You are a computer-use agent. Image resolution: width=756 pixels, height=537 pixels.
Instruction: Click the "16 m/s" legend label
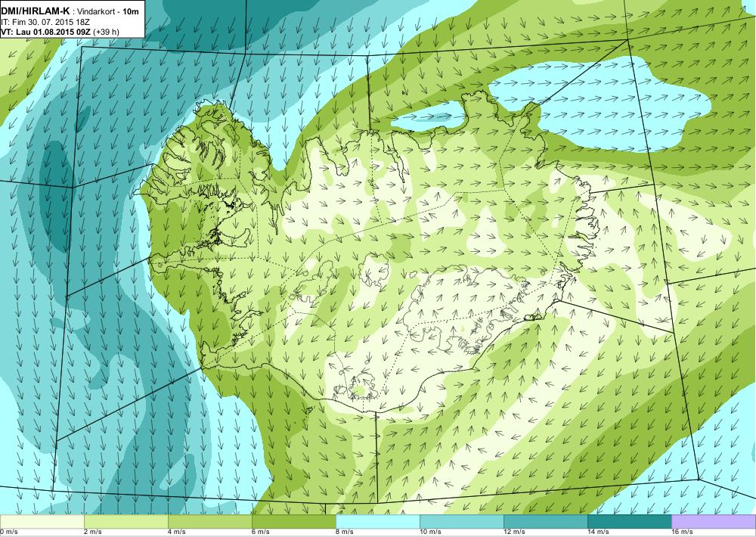[x=682, y=532]
